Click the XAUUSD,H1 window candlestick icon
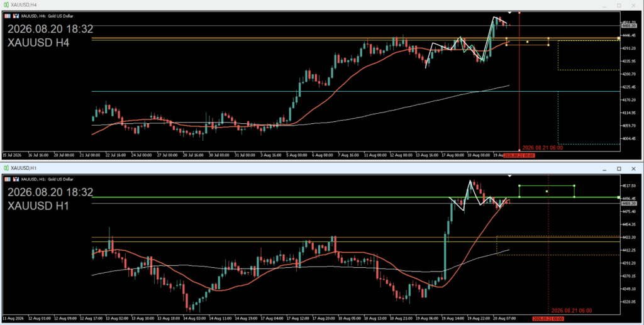Screen dimensions: 644x325 pos(6,168)
